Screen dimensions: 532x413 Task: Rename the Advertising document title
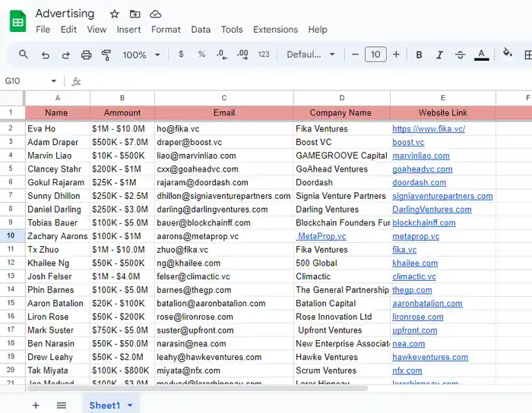coord(65,14)
